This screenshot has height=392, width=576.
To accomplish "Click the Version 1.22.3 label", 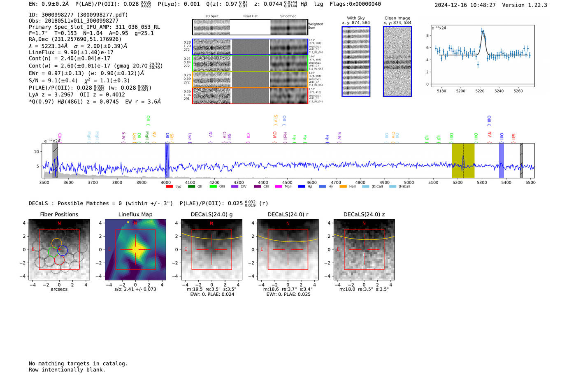I will [525, 5].
